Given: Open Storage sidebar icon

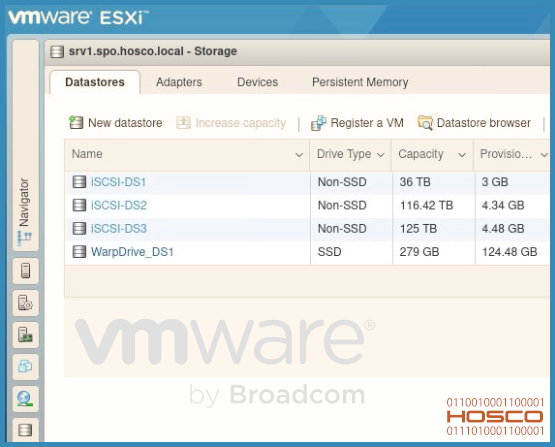Looking at the screenshot, I should pos(25,430).
